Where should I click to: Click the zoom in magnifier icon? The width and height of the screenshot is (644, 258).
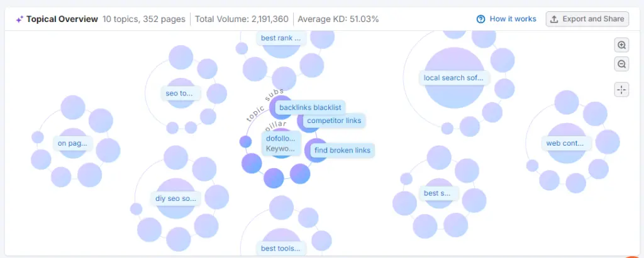pos(621,45)
